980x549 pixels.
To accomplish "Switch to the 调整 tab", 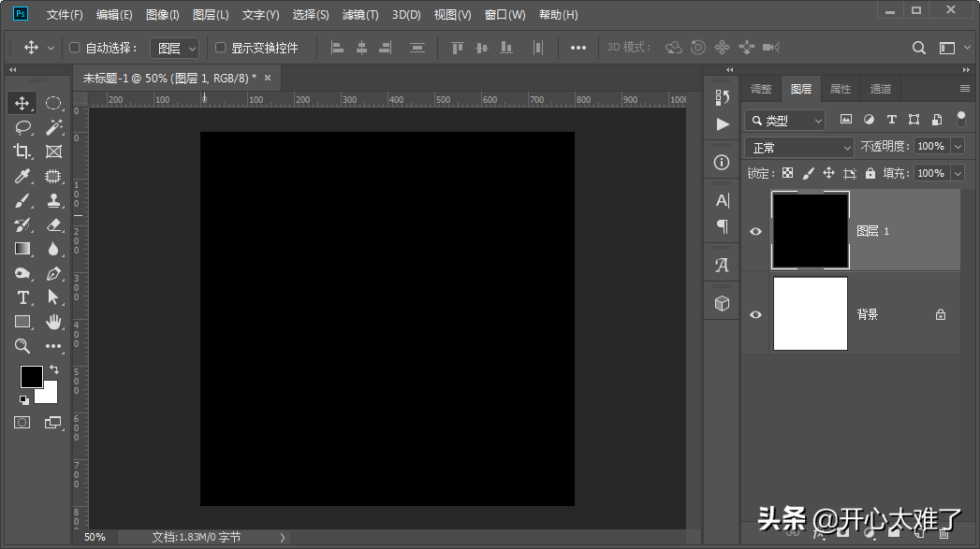I will click(x=761, y=89).
